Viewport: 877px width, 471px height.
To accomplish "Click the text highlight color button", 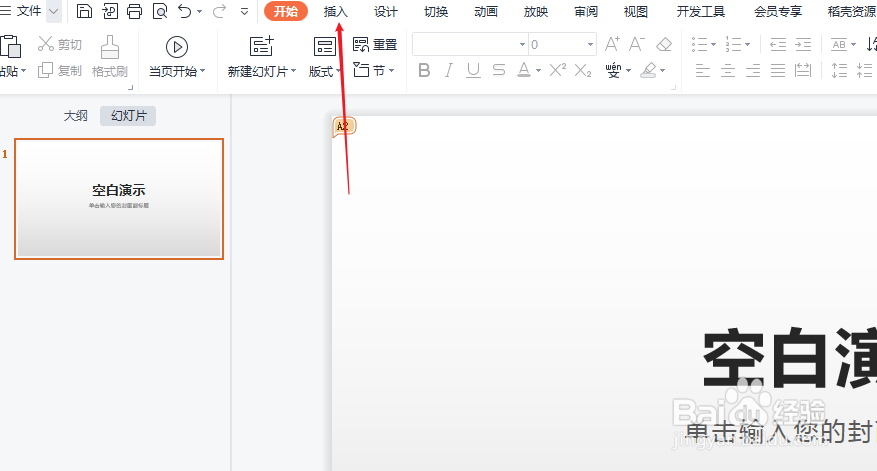I will [648, 70].
